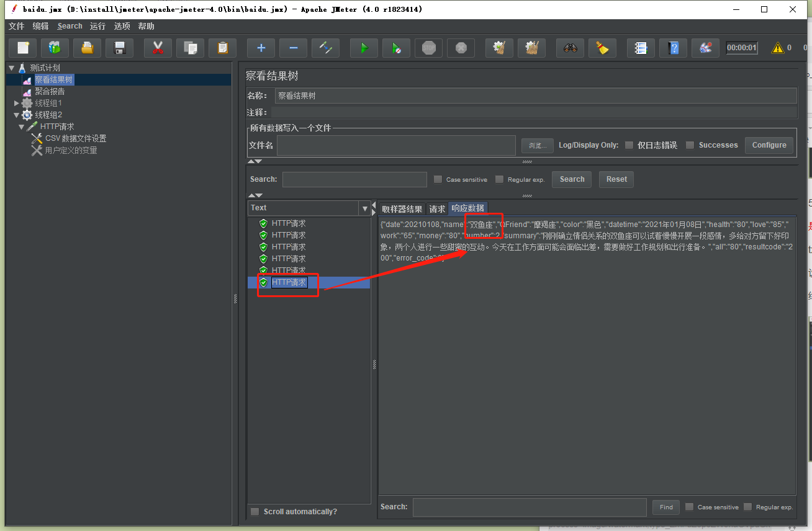Click the grey Stop sign icon
This screenshot has height=531, width=812.
[429, 48]
